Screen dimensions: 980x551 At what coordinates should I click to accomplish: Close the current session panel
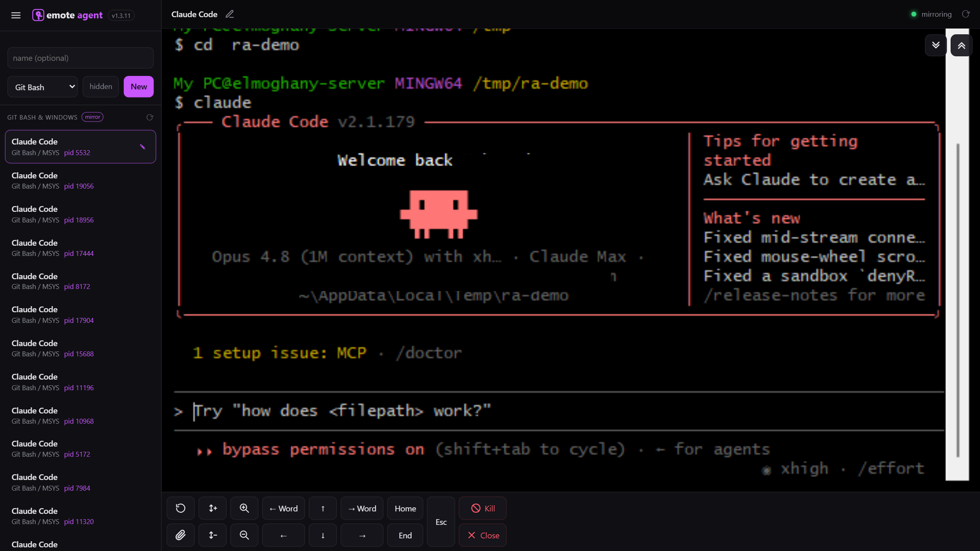[483, 535]
